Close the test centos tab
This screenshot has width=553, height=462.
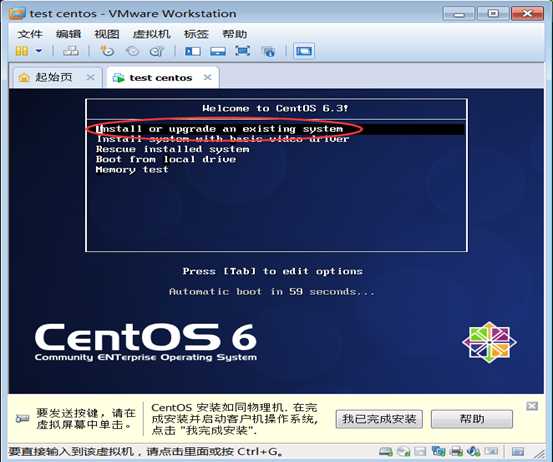pyautogui.click(x=208, y=77)
